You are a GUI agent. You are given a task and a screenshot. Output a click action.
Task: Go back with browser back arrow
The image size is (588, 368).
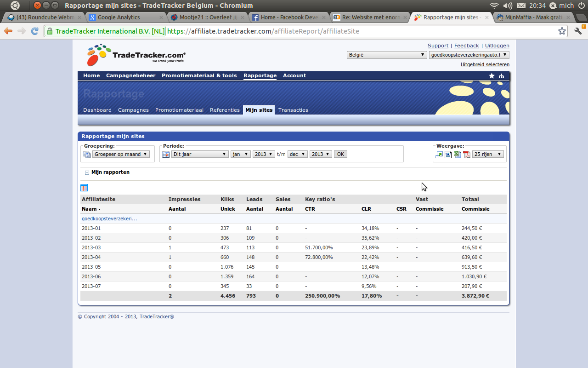(x=9, y=31)
